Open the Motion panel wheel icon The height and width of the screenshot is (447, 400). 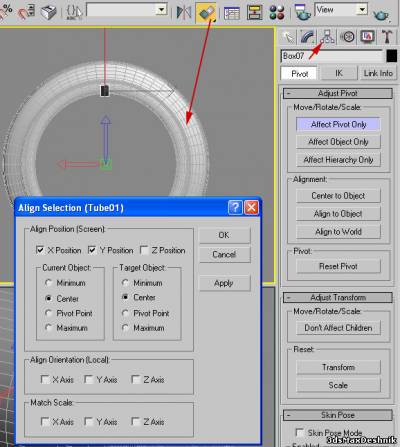pyautogui.click(x=348, y=36)
